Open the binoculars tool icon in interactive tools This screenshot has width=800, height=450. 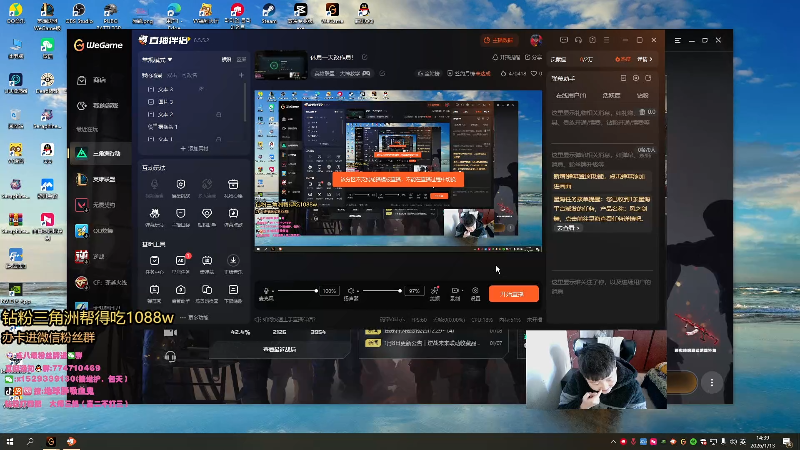coord(154,213)
